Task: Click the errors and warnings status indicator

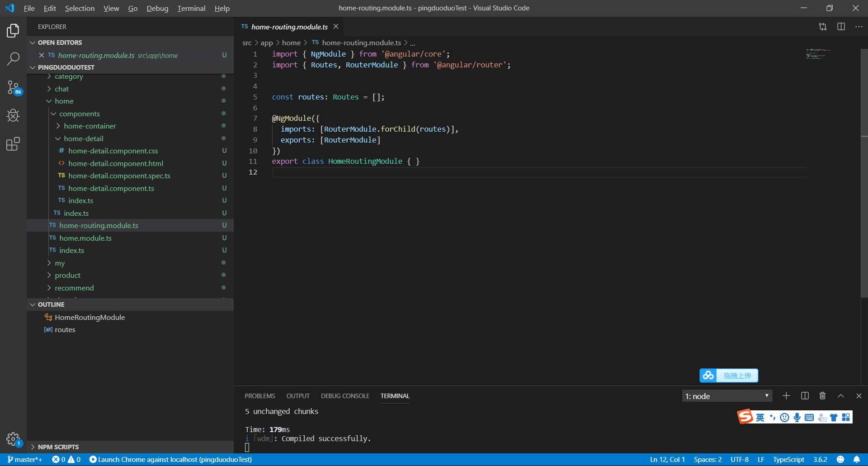Action: (x=66, y=459)
